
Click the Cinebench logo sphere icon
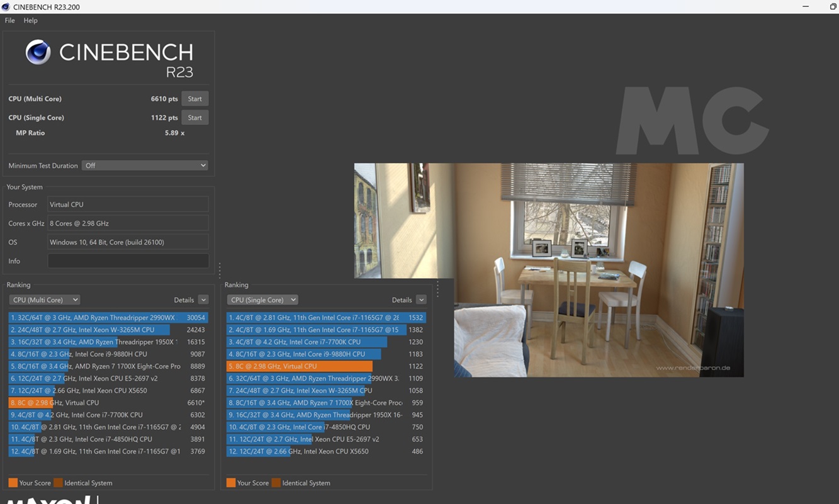[x=38, y=52]
